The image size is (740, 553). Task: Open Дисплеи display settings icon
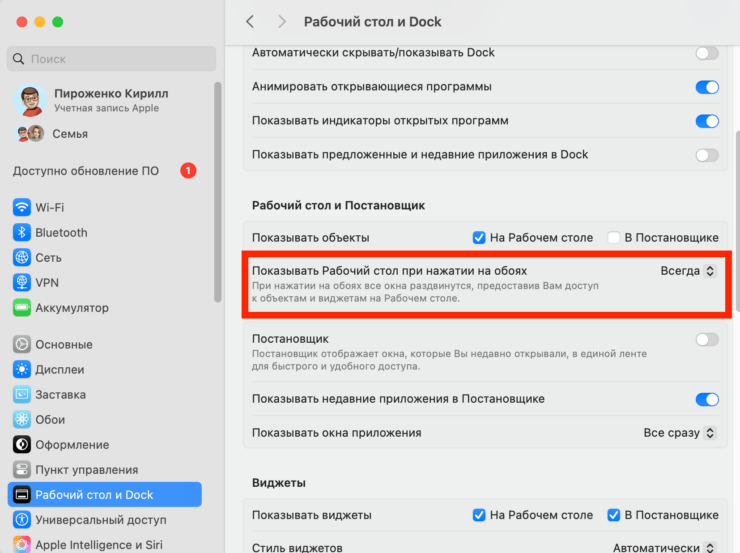(22, 370)
